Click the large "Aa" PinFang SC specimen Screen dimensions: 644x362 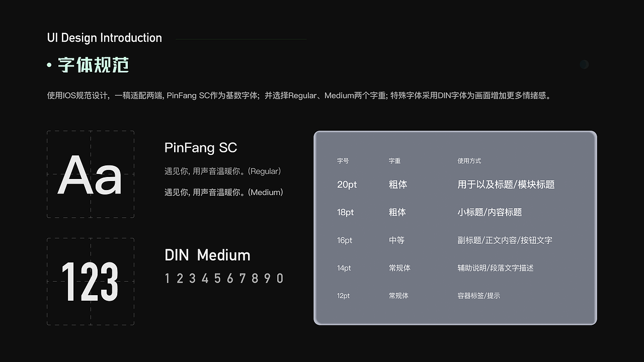pos(91,174)
